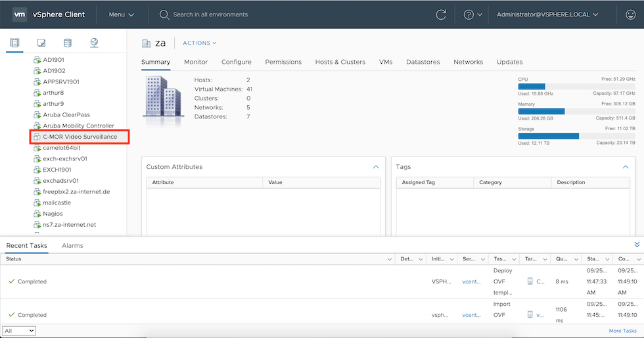Switch to the Datastores tab
This screenshot has height=338, width=644.
tap(423, 62)
